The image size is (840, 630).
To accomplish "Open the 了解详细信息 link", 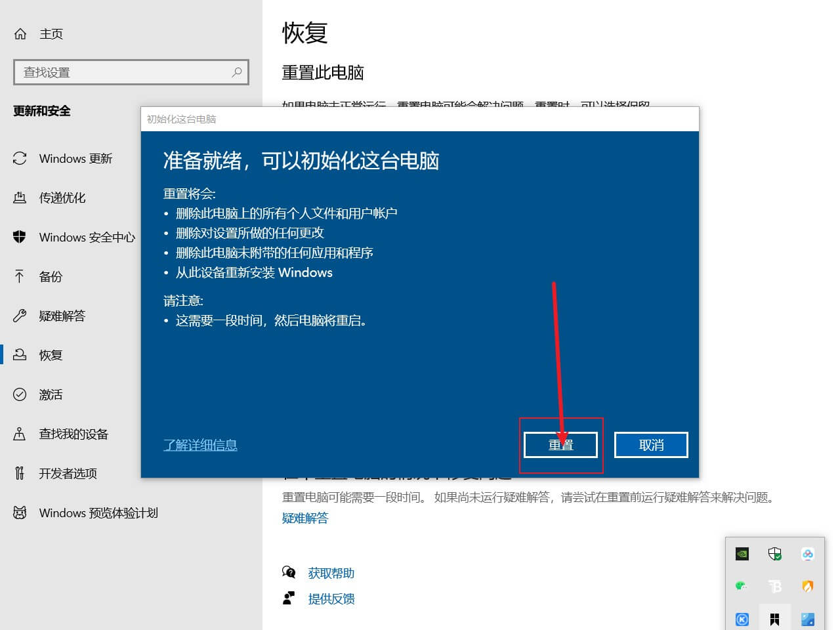I will pyautogui.click(x=200, y=445).
